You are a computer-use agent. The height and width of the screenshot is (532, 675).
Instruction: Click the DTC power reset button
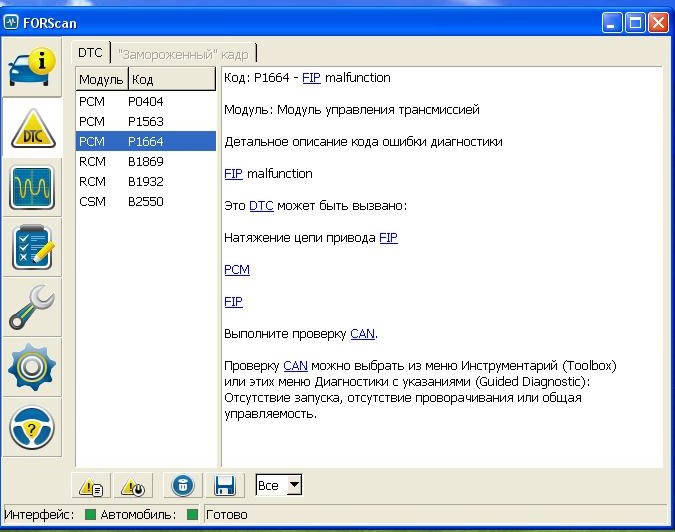(x=133, y=486)
